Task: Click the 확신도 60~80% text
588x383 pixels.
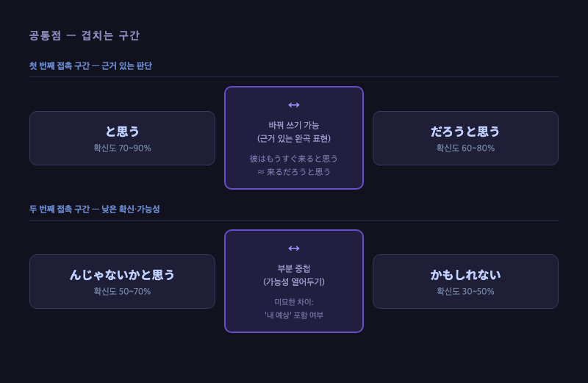Action: point(465,148)
